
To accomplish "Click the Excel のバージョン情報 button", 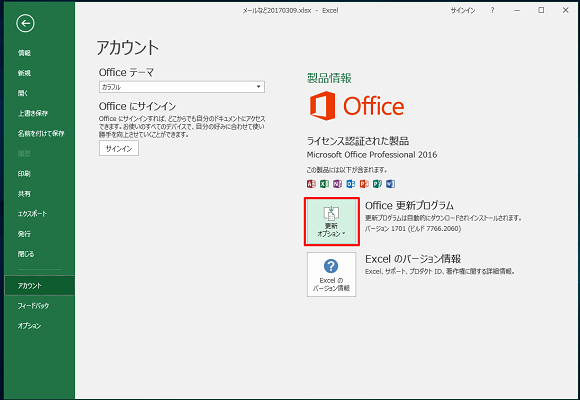I will (331, 275).
